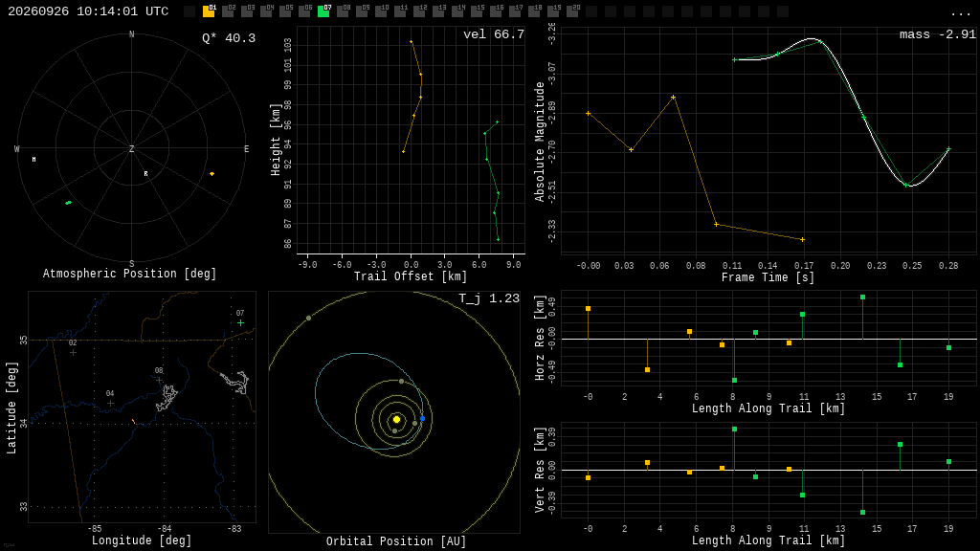The width and height of the screenshot is (980, 551).
Task: Click the Q* 40.3 readout
Action: 229,38
